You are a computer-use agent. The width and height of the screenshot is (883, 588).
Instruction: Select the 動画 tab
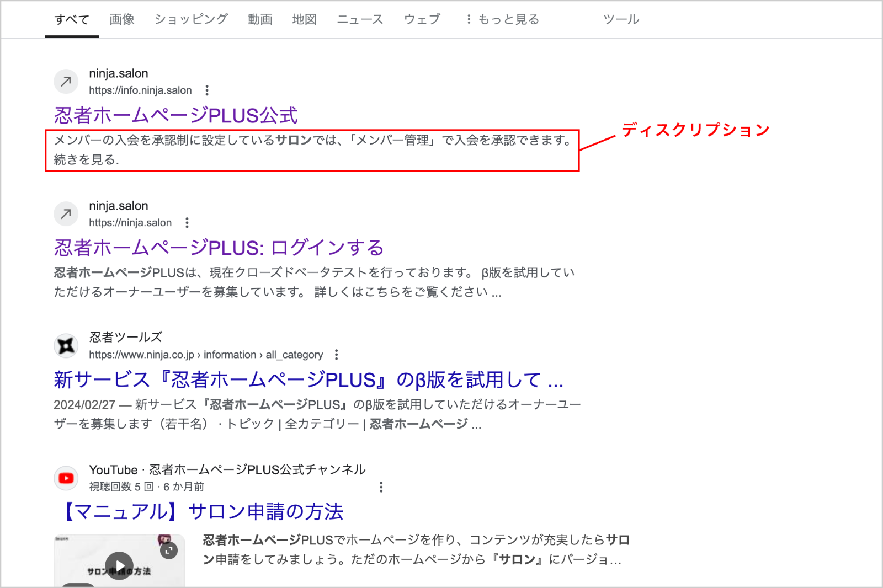click(260, 20)
